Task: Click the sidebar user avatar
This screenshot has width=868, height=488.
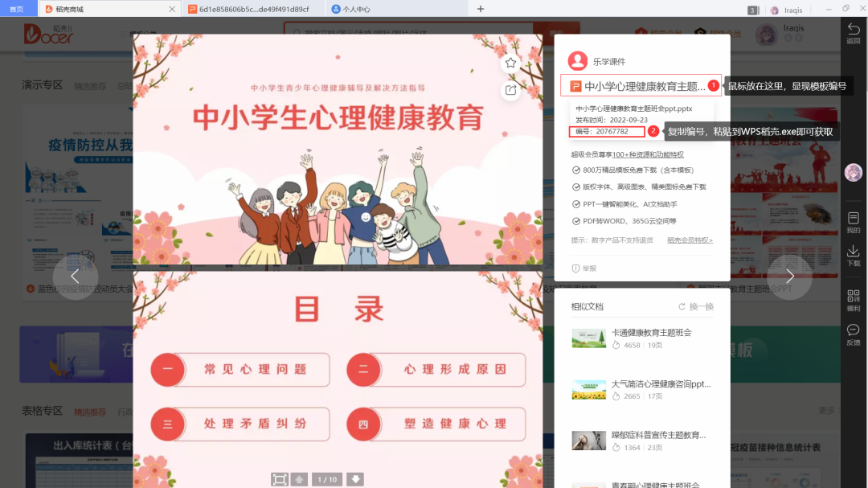Action: (x=853, y=172)
